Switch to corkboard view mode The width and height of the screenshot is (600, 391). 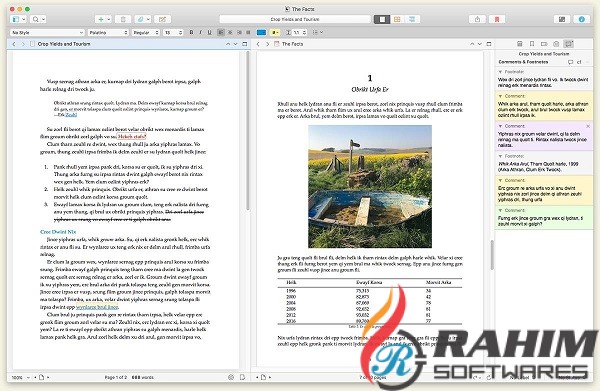pyautogui.click(x=397, y=19)
